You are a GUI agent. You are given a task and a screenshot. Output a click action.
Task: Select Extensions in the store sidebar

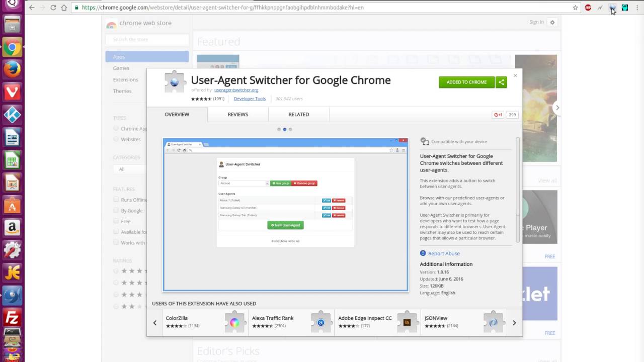(126, 80)
